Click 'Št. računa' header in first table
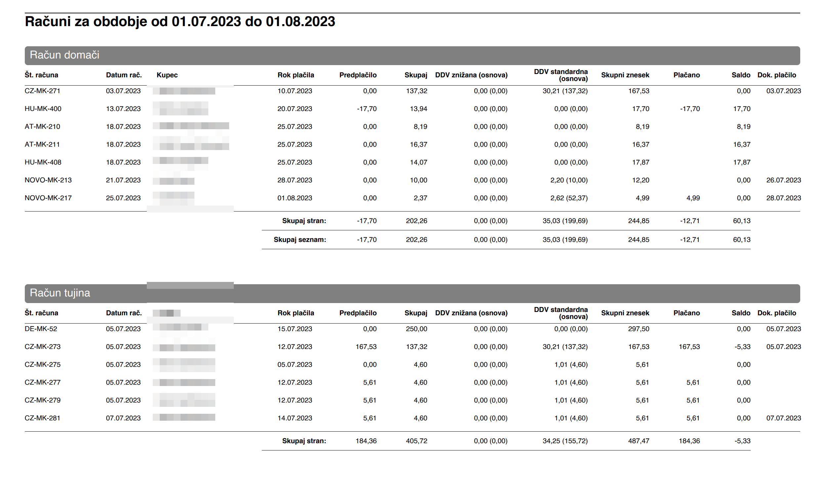Viewport: 827px width, 504px height. 41,75
